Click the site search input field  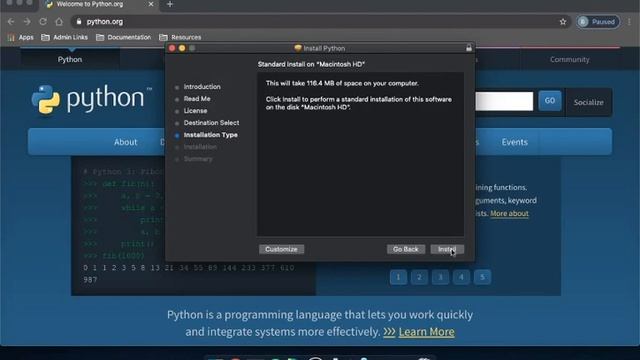(504, 101)
